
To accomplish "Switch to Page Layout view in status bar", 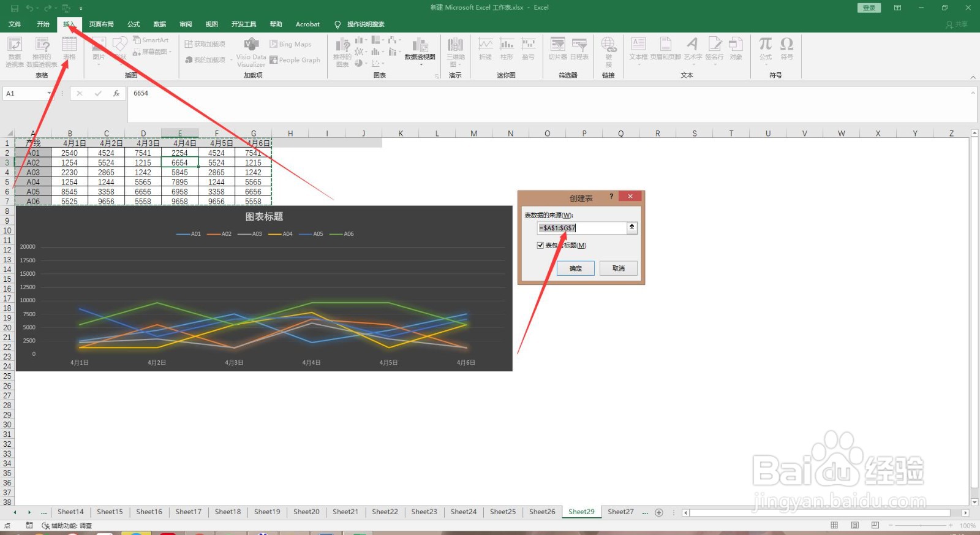I will 854,525.
